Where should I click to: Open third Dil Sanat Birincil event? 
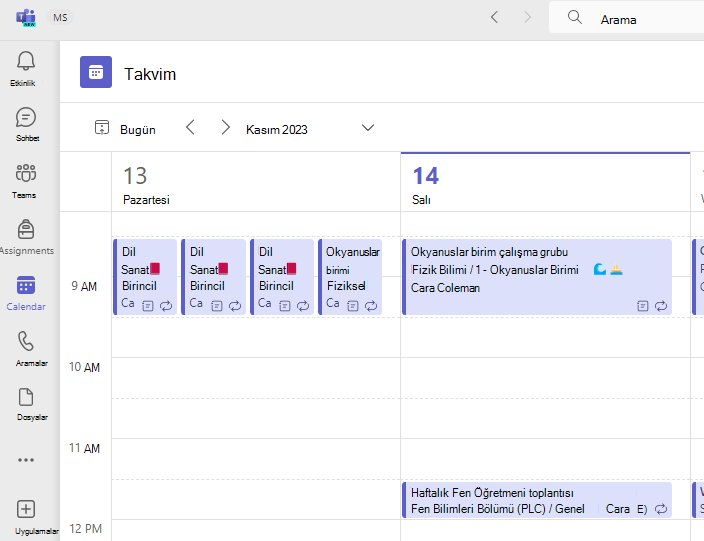(282, 277)
